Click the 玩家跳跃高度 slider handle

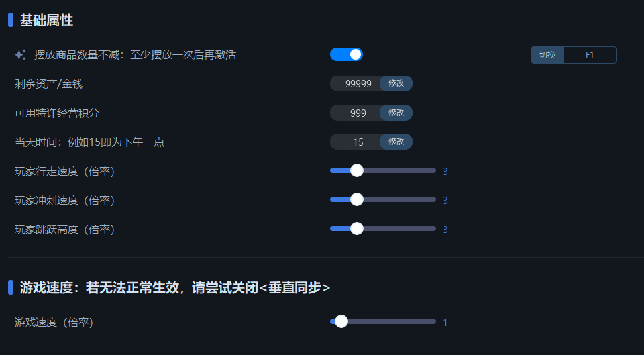point(357,228)
